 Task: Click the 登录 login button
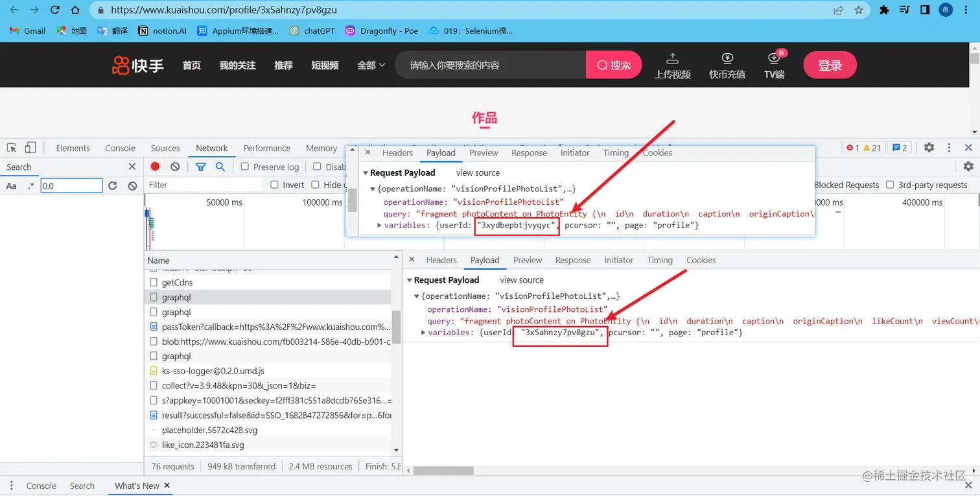coord(830,65)
